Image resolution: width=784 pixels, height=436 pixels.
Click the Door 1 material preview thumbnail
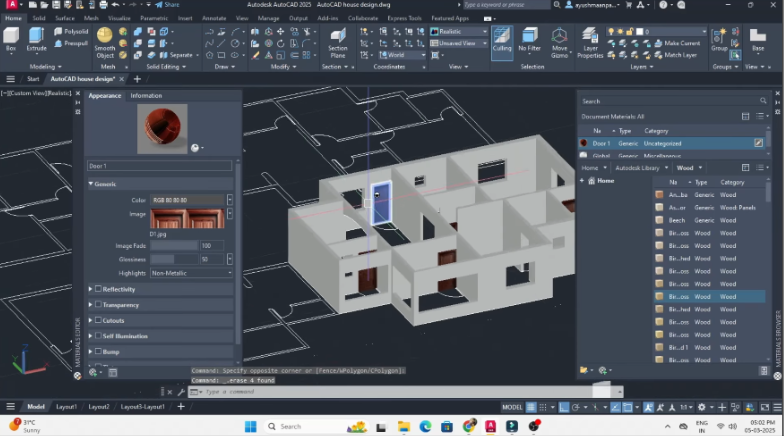[162, 128]
